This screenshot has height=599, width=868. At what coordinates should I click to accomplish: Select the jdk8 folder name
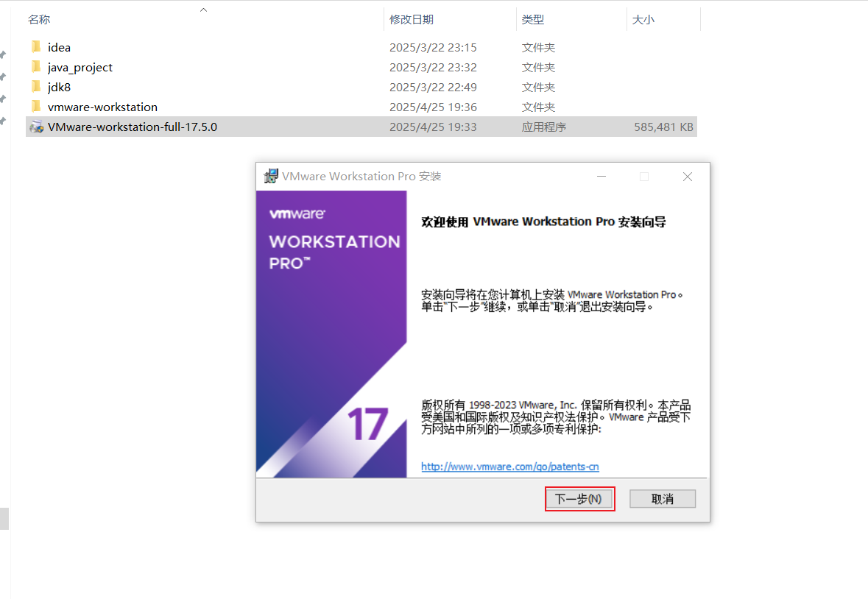click(x=59, y=88)
